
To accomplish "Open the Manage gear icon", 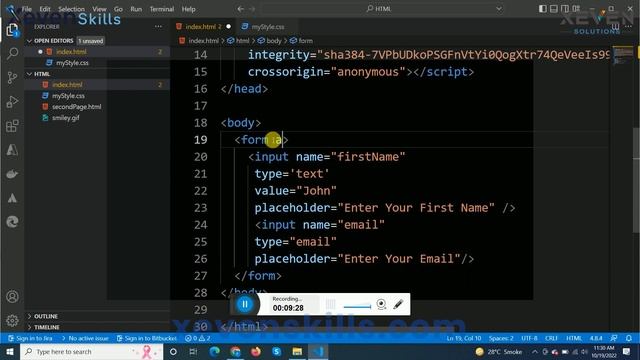I will tap(12, 321).
